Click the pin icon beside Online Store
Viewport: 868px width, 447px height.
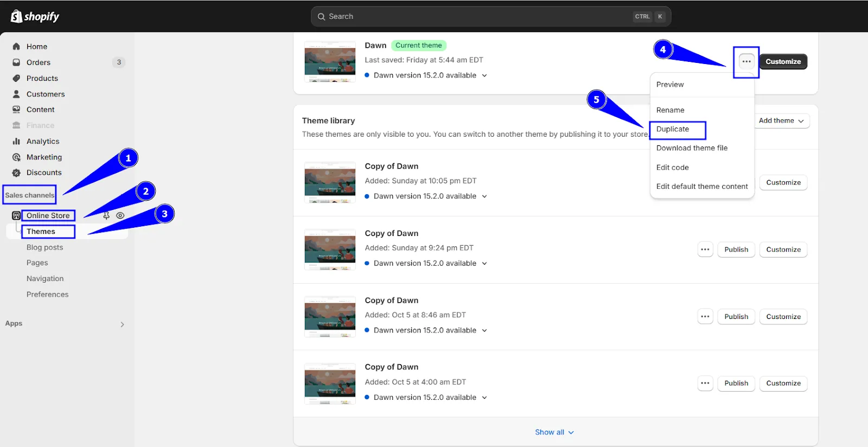106,215
